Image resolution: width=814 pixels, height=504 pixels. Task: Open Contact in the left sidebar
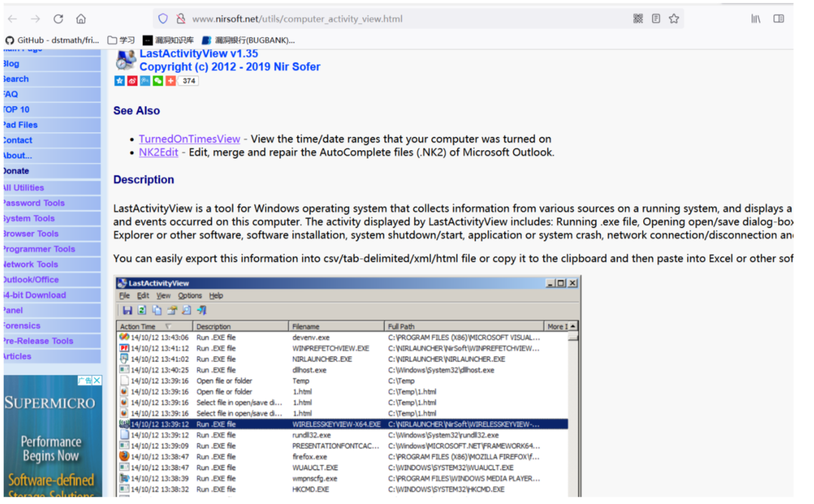(x=52, y=140)
